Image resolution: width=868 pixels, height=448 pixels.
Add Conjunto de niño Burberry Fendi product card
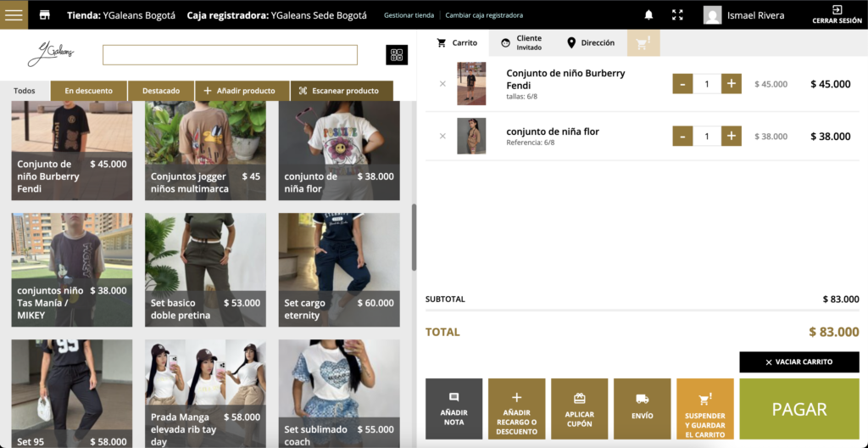click(72, 150)
